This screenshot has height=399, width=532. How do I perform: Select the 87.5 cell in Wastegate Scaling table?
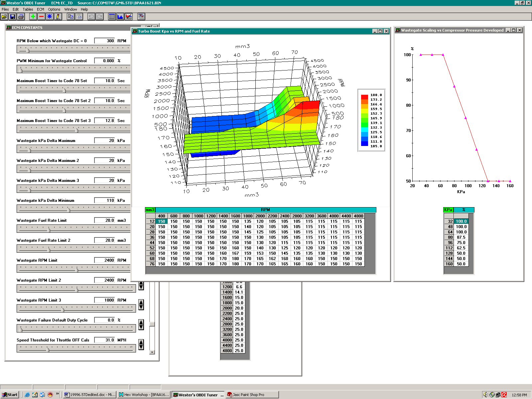click(x=461, y=237)
